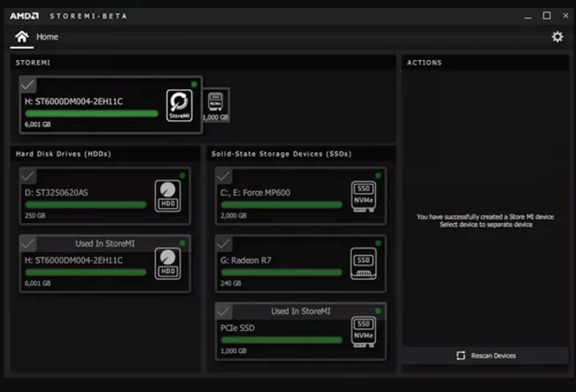Click green status dot on Force MP600 card
The image size is (576, 392).
[x=378, y=175]
